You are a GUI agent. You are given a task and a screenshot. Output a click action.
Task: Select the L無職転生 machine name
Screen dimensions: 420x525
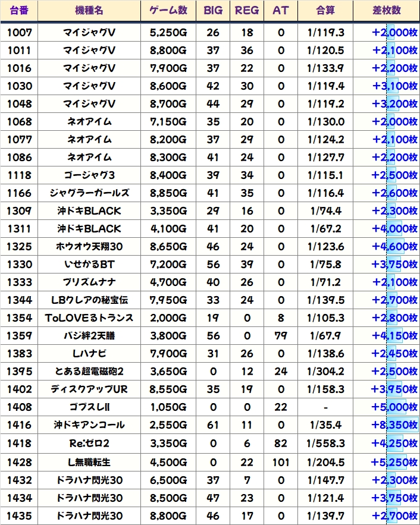89,461
